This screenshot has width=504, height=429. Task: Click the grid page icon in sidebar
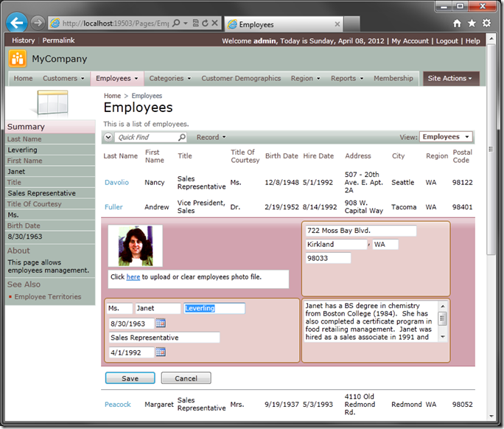tap(52, 103)
